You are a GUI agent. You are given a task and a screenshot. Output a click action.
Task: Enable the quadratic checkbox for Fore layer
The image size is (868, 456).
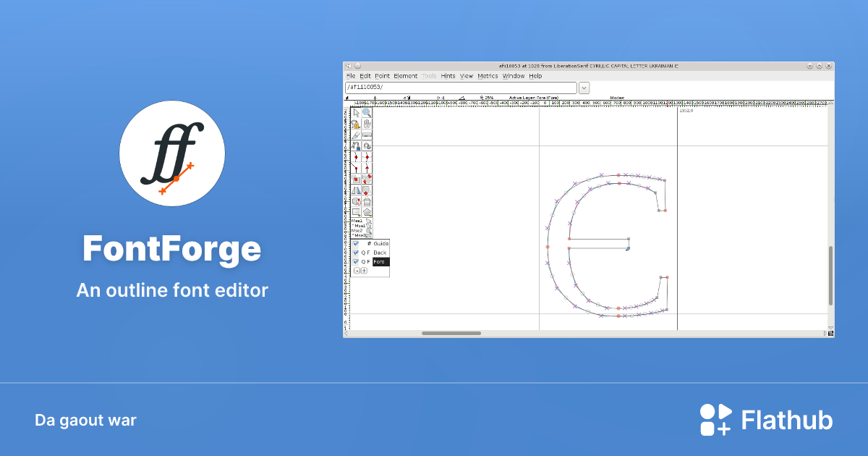[x=362, y=261]
